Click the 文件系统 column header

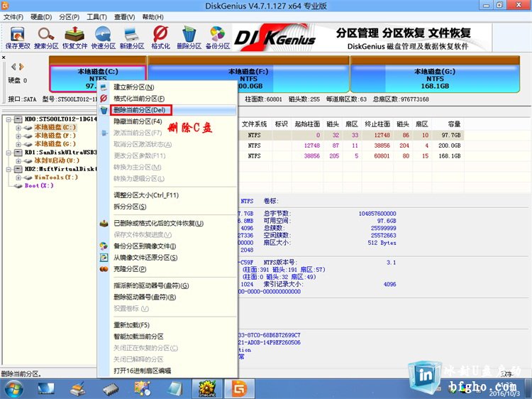click(255, 124)
